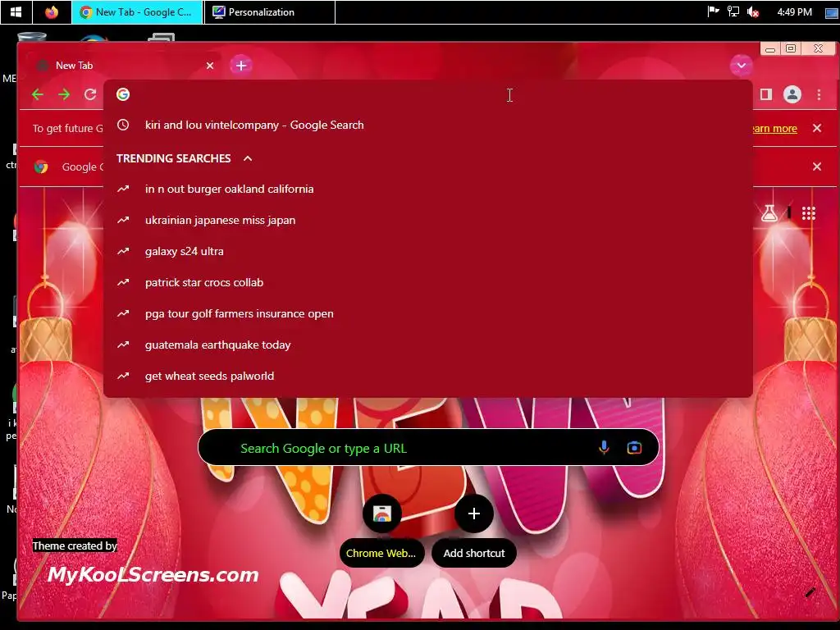
Task: Open the Google apps grid
Action: point(809,213)
